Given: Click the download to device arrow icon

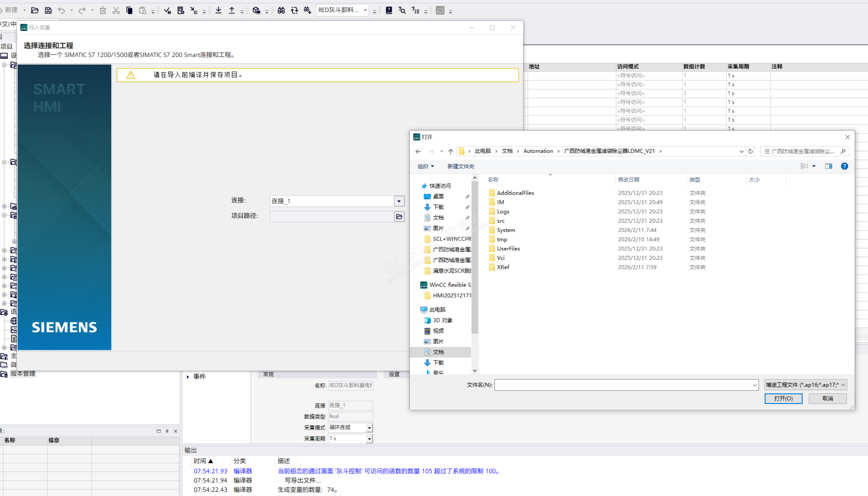Looking at the screenshot, I should 218,11.
